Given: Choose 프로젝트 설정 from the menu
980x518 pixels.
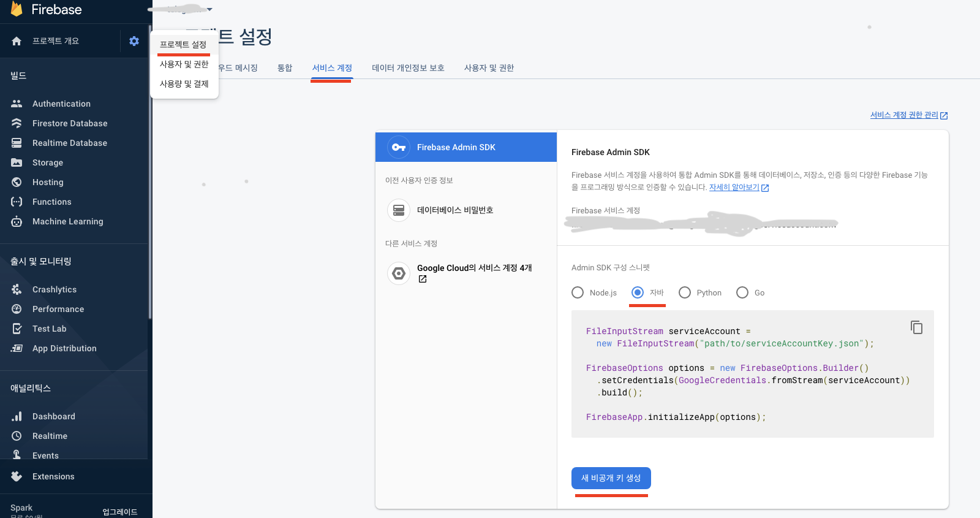Looking at the screenshot, I should point(183,45).
